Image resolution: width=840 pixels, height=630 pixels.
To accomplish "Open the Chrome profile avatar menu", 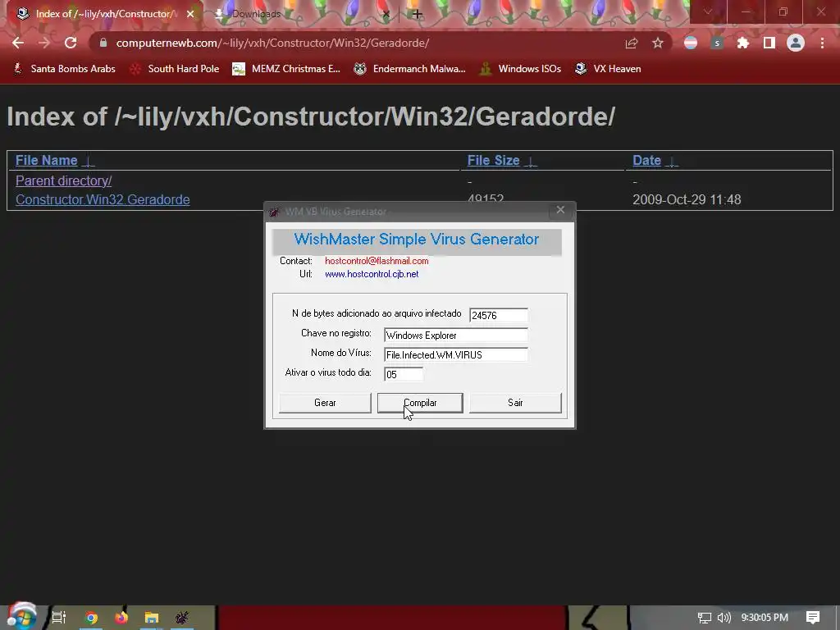I will pyautogui.click(x=796, y=43).
